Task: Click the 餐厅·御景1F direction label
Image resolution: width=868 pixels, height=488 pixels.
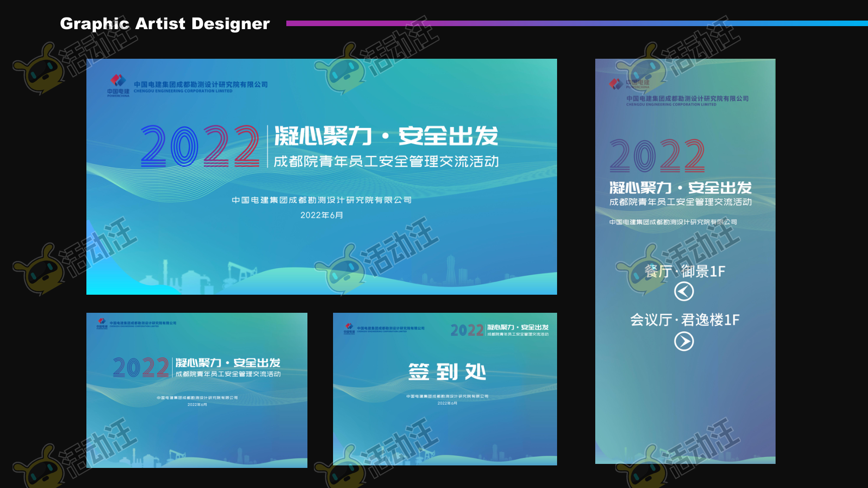Action: [x=685, y=272]
